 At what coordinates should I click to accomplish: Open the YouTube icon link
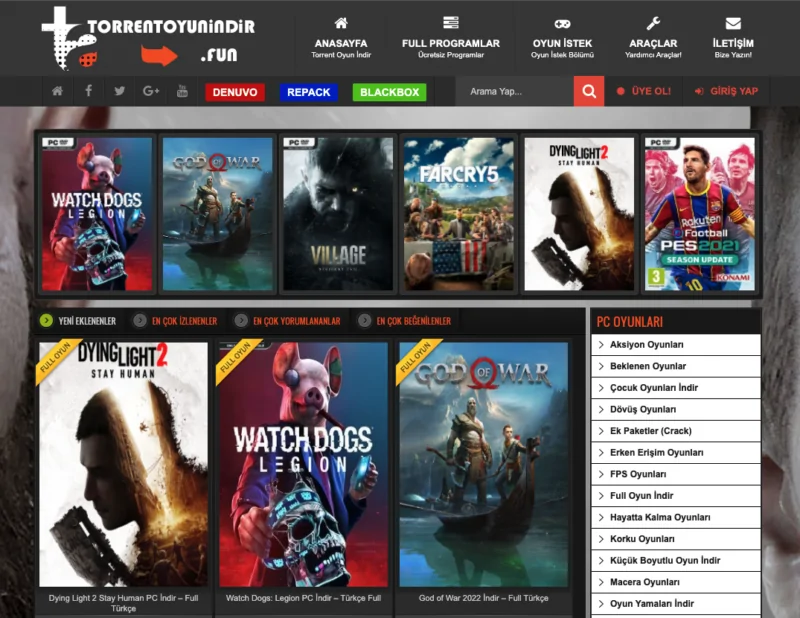(x=182, y=91)
